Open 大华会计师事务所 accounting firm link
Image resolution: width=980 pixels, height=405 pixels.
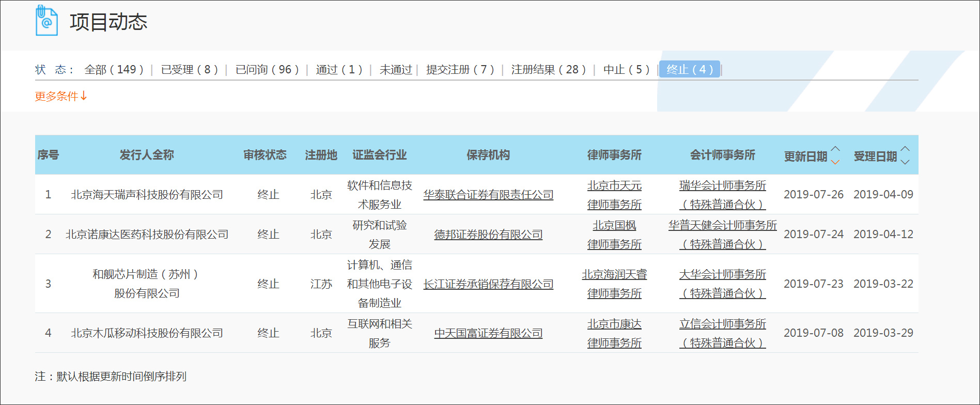pyautogui.click(x=723, y=284)
